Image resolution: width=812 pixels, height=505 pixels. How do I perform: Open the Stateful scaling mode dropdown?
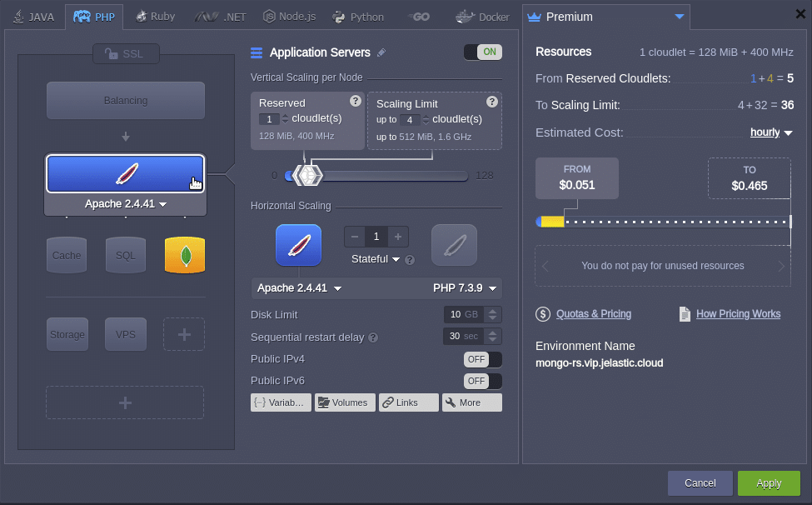tap(376, 259)
